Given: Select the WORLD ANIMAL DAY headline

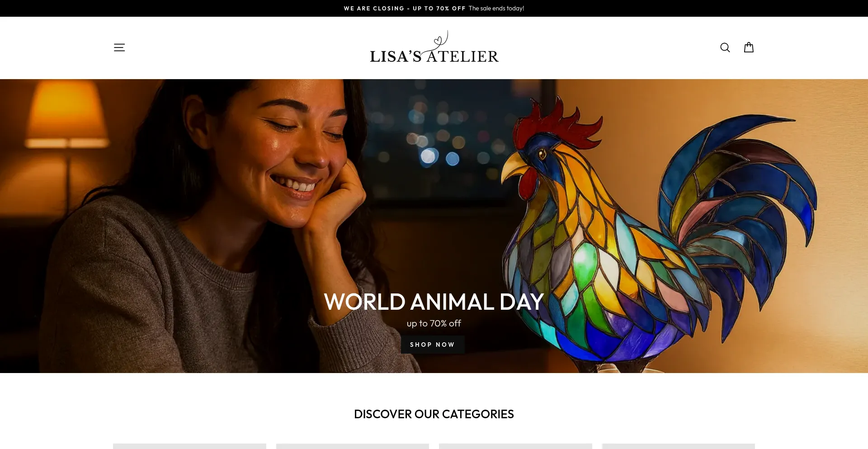Looking at the screenshot, I should (434, 302).
